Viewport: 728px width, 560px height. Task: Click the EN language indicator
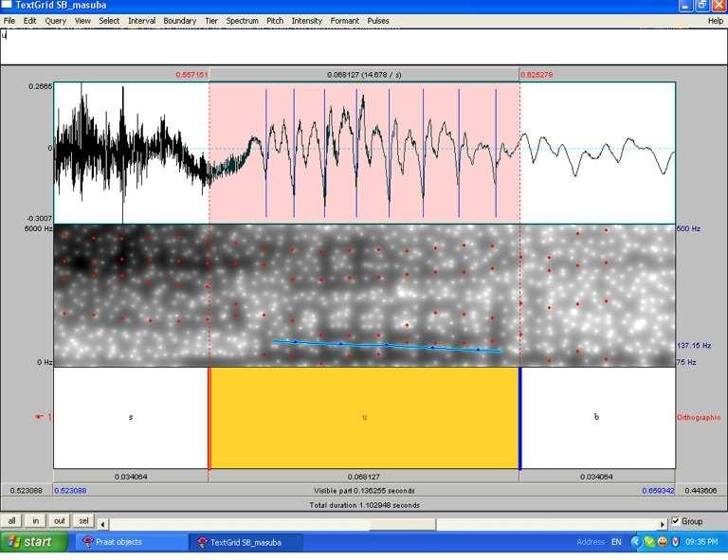616,542
